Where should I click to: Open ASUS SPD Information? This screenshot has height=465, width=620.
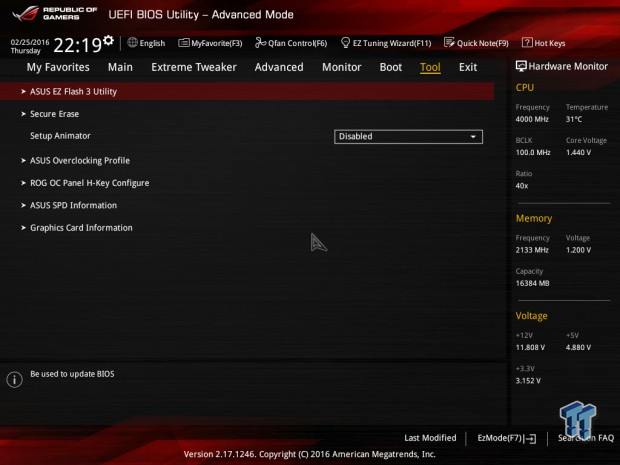74,205
